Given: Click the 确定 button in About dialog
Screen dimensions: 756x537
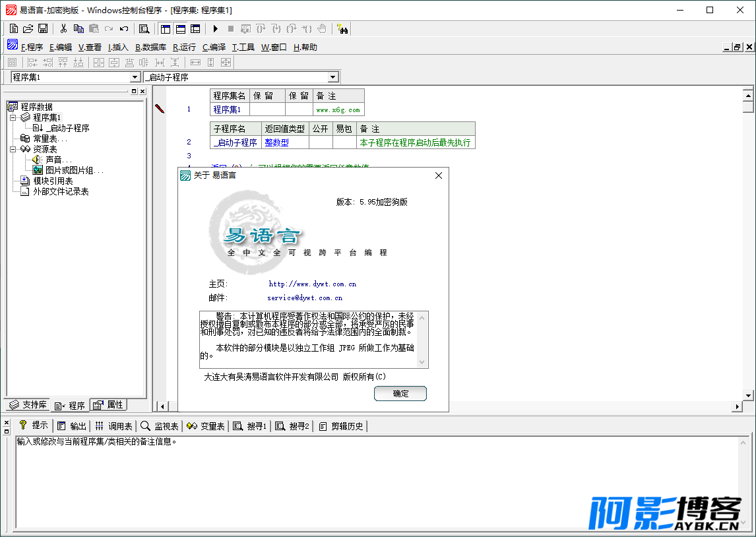Looking at the screenshot, I should point(400,393).
